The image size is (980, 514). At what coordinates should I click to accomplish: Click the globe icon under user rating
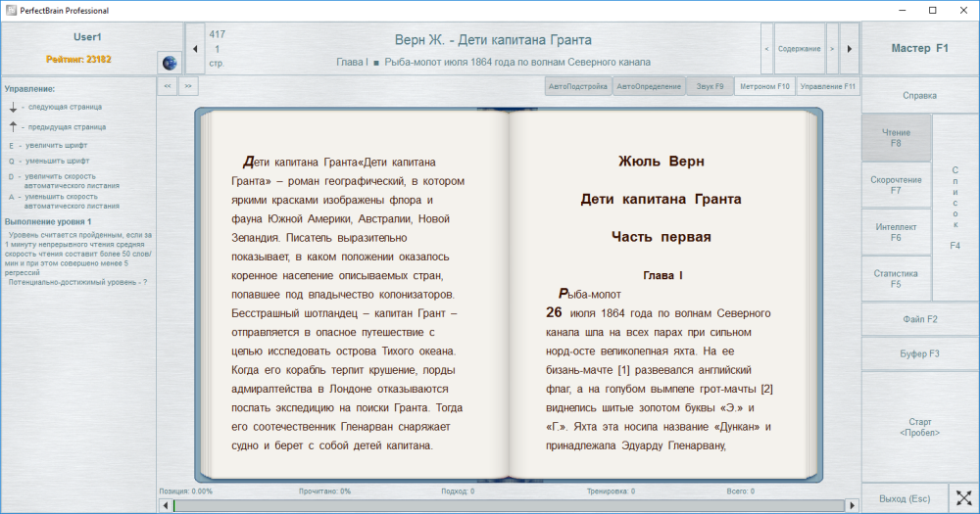click(x=170, y=63)
